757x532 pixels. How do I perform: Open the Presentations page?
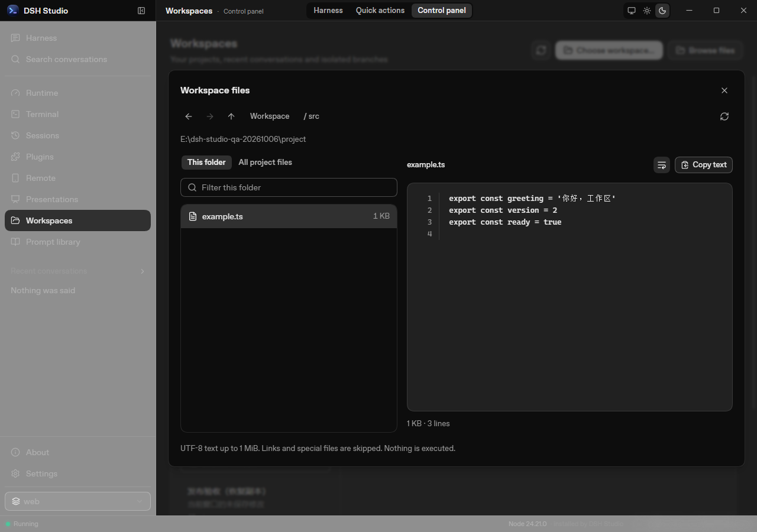[77, 199]
